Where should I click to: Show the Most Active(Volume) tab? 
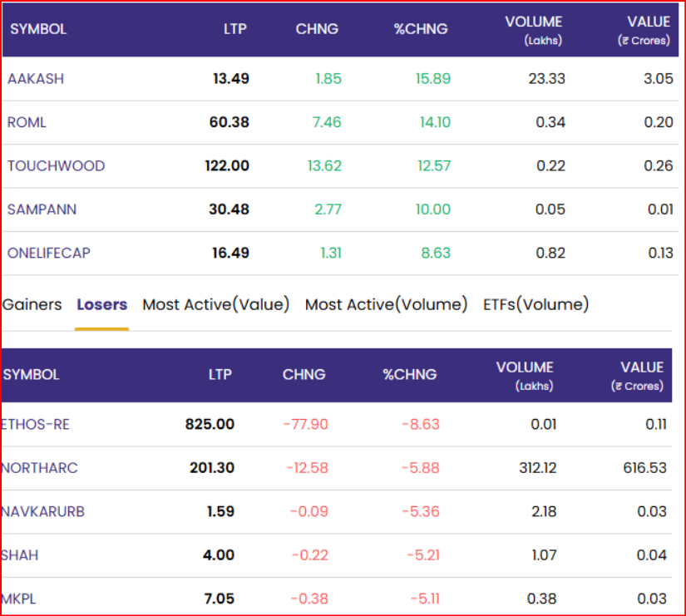[386, 305]
